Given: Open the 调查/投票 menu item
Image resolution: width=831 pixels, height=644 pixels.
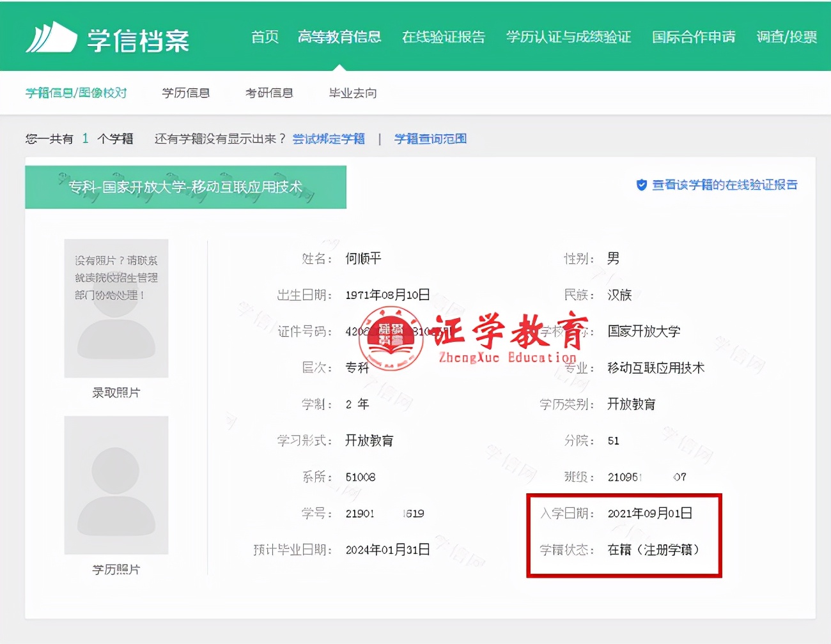Looking at the screenshot, I should tap(786, 37).
